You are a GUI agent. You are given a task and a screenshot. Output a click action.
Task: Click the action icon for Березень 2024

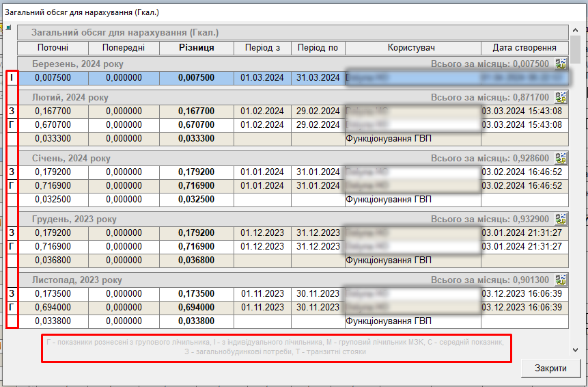561,64
